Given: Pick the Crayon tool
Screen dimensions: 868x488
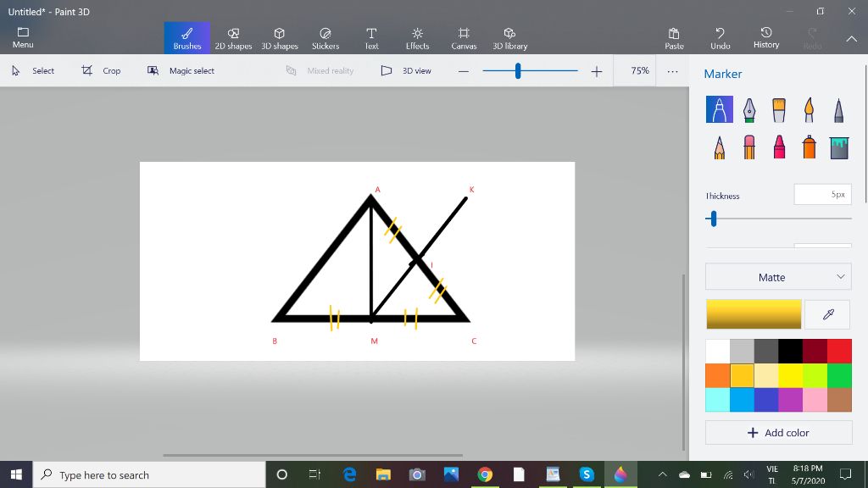Looking at the screenshot, I should [x=779, y=147].
